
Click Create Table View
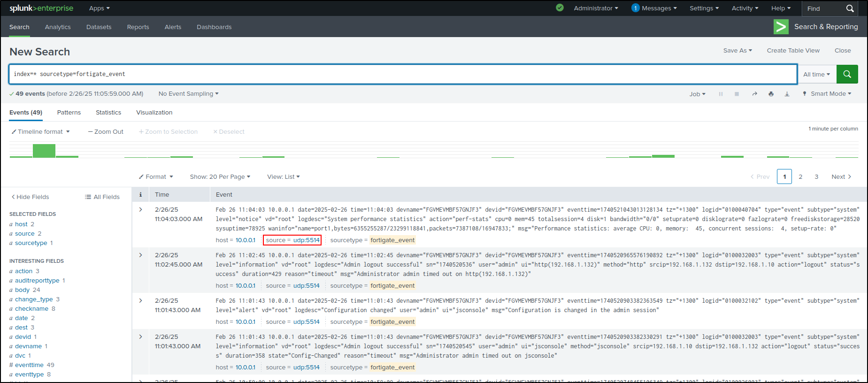click(793, 51)
